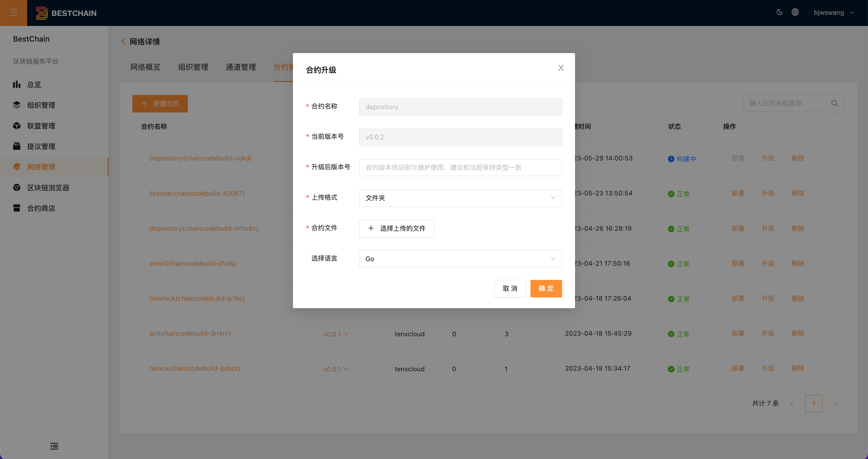Click 删除 for the Depository cijkd row

coord(797,158)
